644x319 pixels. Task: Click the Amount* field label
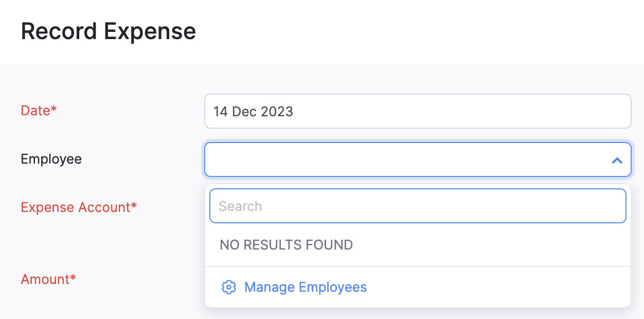point(48,279)
